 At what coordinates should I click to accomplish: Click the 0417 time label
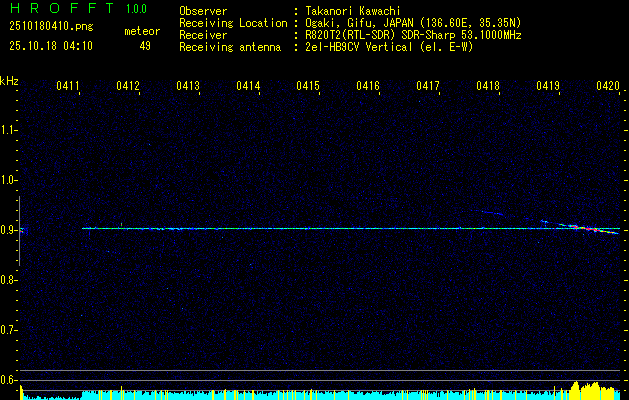428,86
